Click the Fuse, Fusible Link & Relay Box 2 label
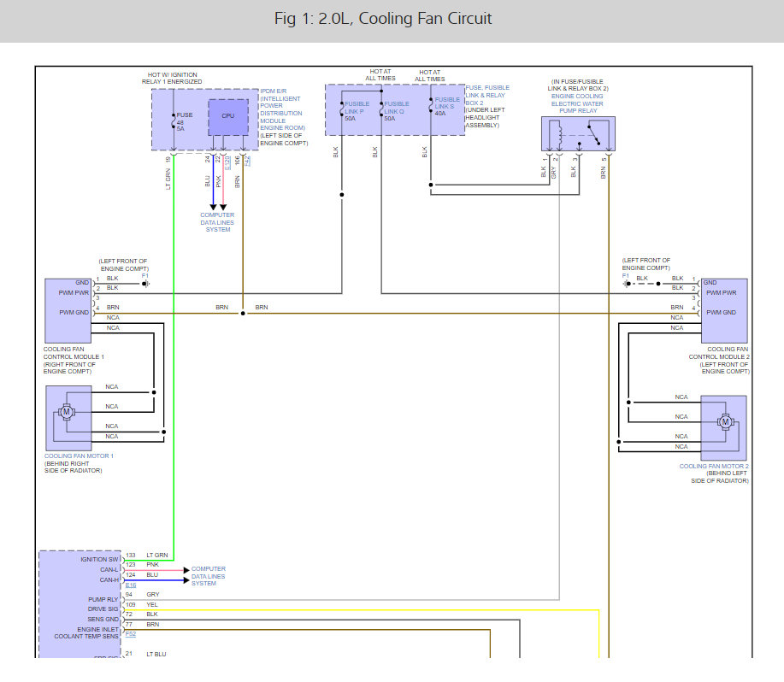 (487, 95)
